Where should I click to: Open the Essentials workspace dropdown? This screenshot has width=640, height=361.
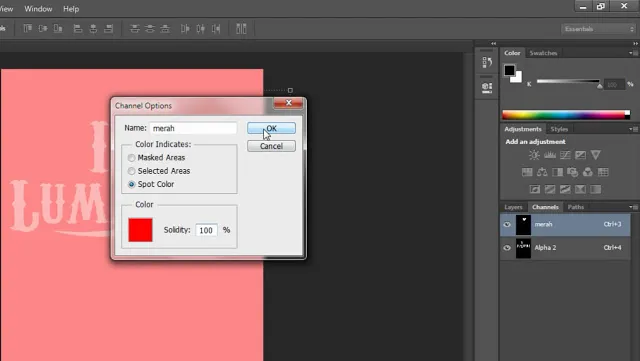tap(598, 29)
